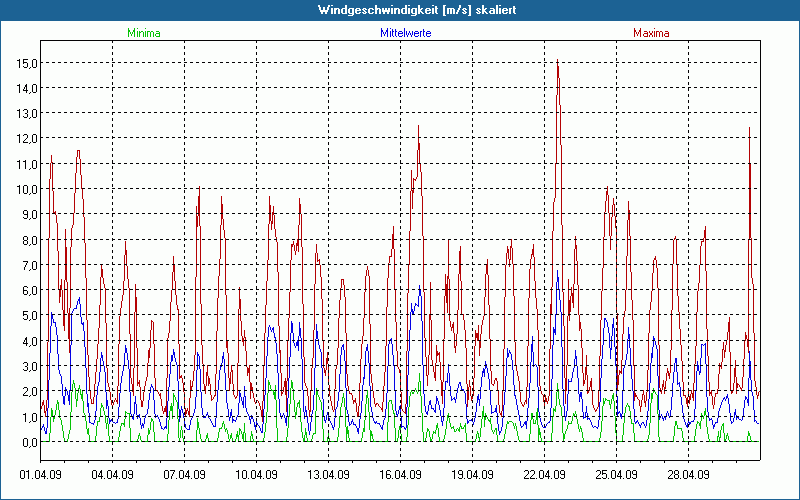Click the 14,0 y-axis label

click(26, 88)
